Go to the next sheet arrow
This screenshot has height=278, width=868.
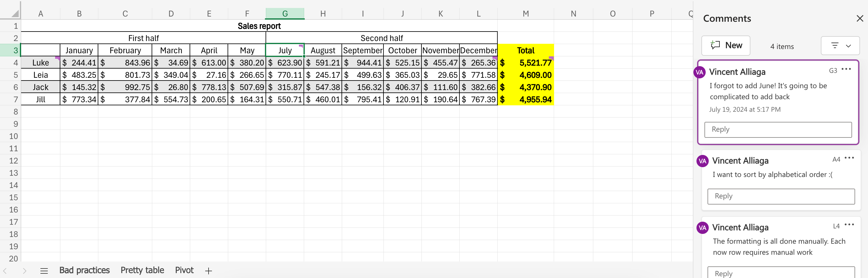tap(24, 271)
